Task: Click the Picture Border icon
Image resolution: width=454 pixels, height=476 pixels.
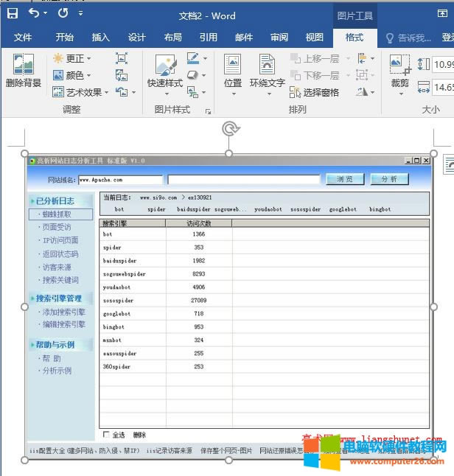Action: [x=193, y=58]
